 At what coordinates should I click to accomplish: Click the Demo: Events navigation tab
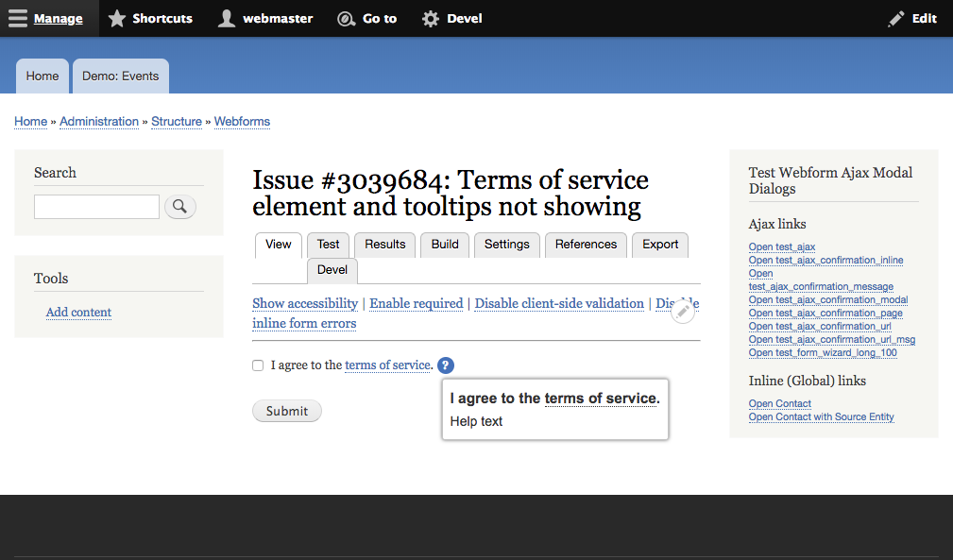click(120, 76)
